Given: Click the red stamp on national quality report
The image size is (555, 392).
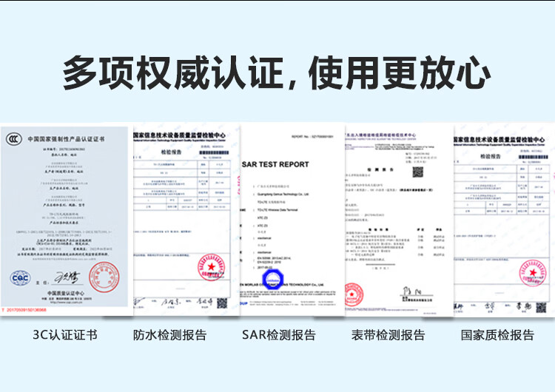Looking at the screenshot, I should pos(533,273).
